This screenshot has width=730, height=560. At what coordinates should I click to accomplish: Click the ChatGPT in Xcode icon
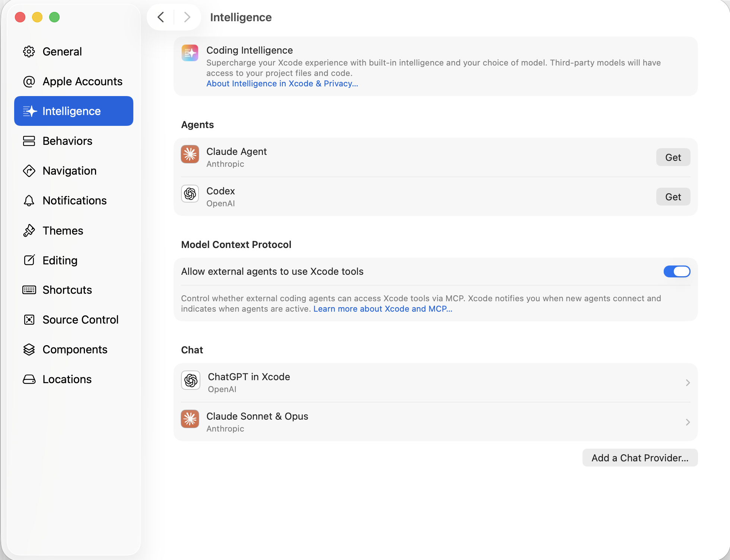pyautogui.click(x=191, y=380)
